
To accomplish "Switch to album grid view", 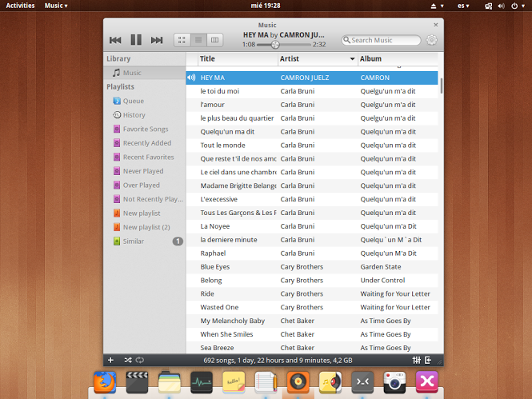I will 182,40.
